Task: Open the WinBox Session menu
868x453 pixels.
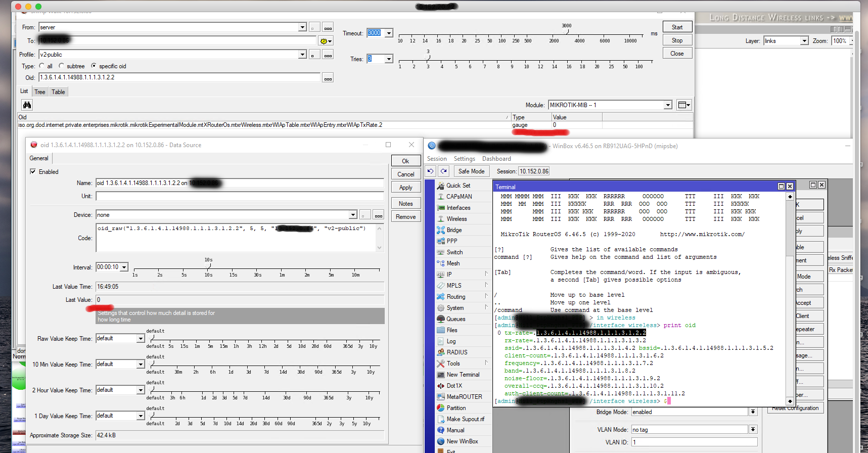Action: pos(437,159)
